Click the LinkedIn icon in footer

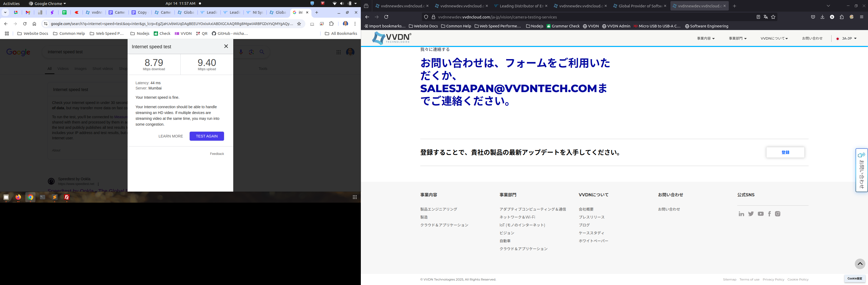point(741,214)
